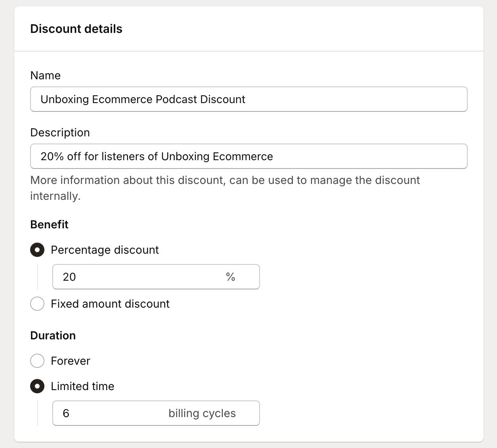Click the Fixed amount discount label text
Screen dimensions: 497x448
point(110,304)
